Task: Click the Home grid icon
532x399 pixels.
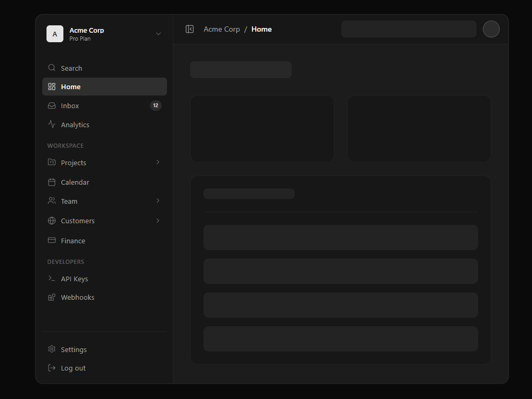Action: (x=52, y=87)
